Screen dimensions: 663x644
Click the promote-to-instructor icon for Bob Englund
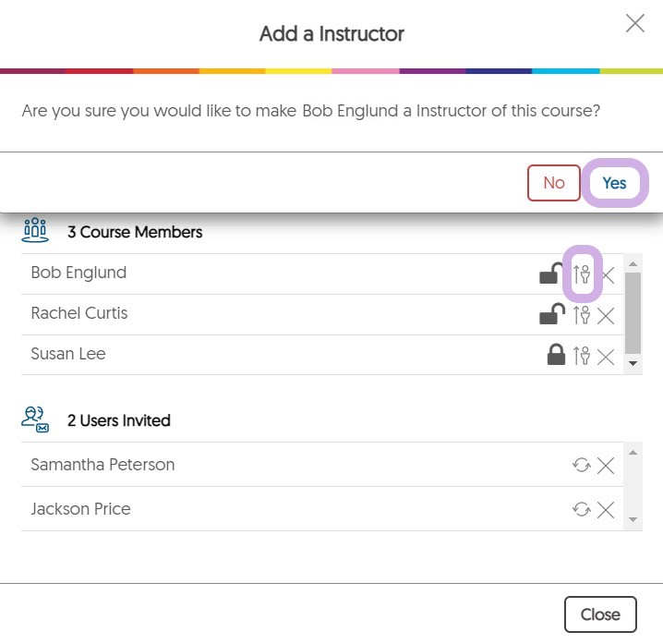(x=582, y=274)
